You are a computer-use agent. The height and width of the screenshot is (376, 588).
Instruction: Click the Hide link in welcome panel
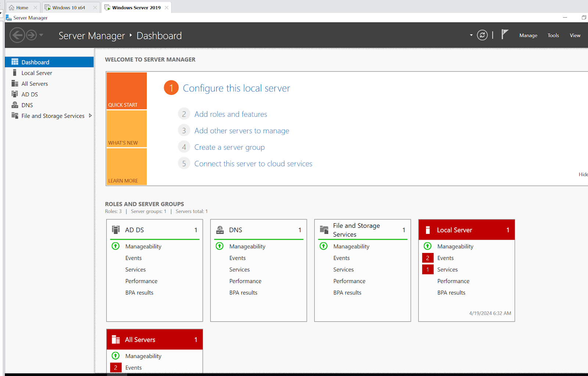583,174
